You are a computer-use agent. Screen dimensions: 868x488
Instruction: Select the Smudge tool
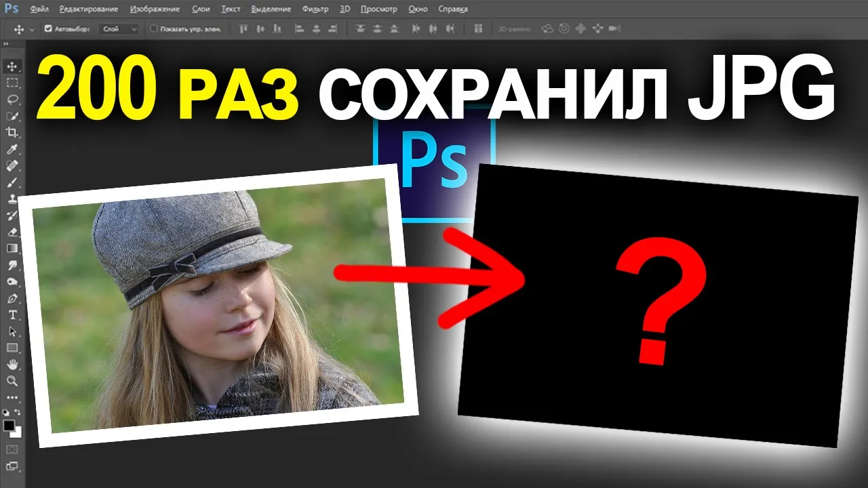[x=12, y=266]
